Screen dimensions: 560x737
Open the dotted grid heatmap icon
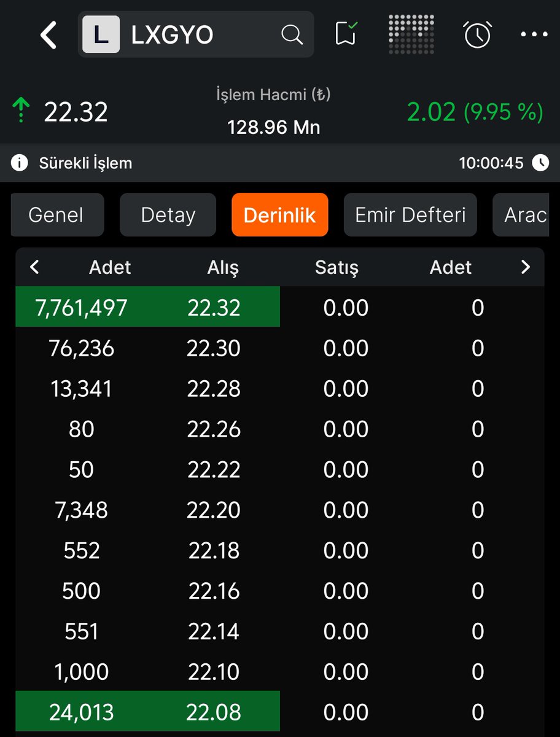tap(411, 34)
